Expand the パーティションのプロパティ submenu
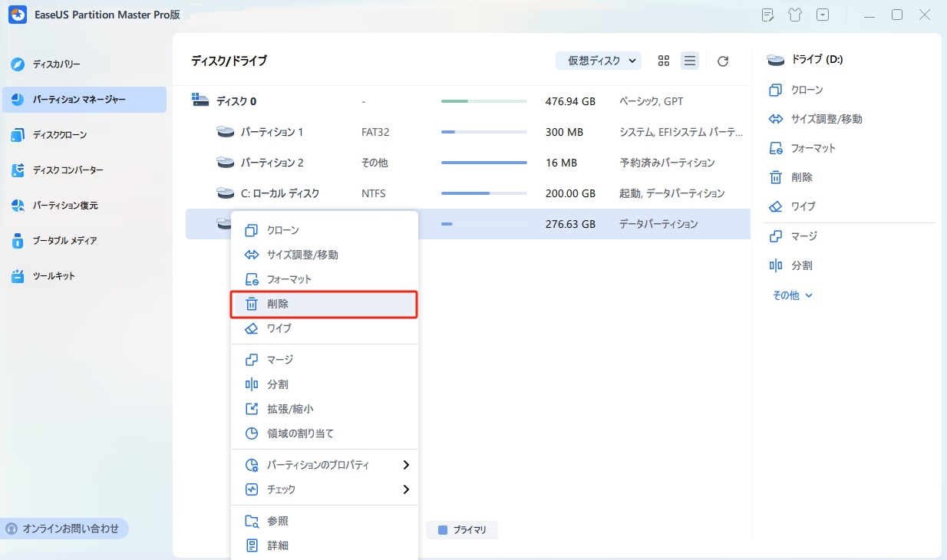This screenshot has height=560, width=947. tap(405, 465)
